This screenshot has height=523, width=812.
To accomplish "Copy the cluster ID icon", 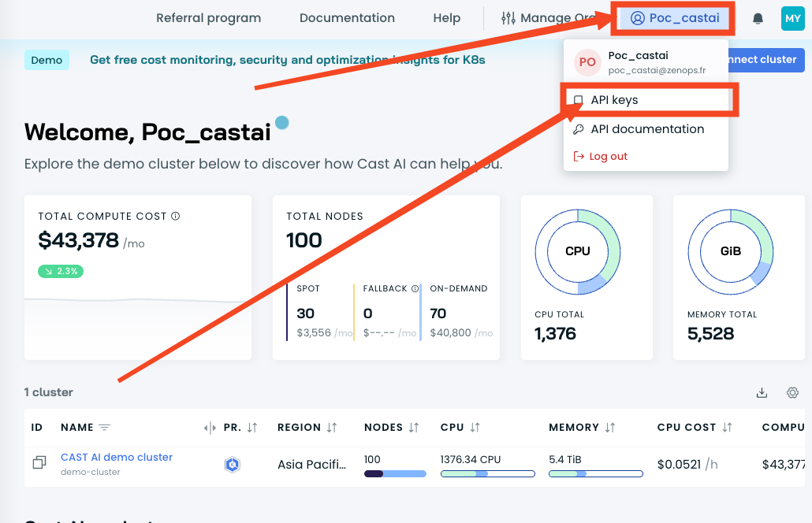I will 39,463.
